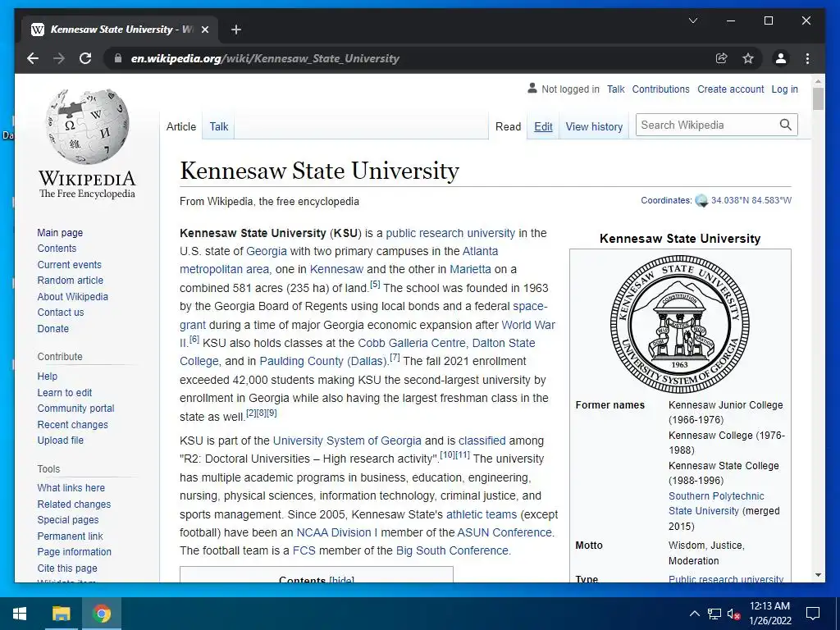The height and width of the screenshot is (630, 840).
Task: Click the Create account link
Action: tap(731, 89)
